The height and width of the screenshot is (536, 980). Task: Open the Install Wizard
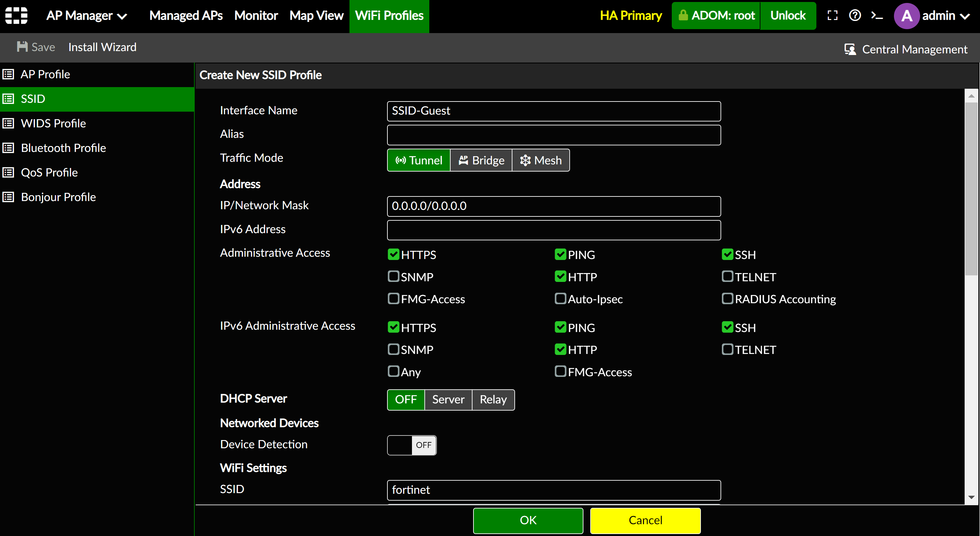tap(102, 47)
